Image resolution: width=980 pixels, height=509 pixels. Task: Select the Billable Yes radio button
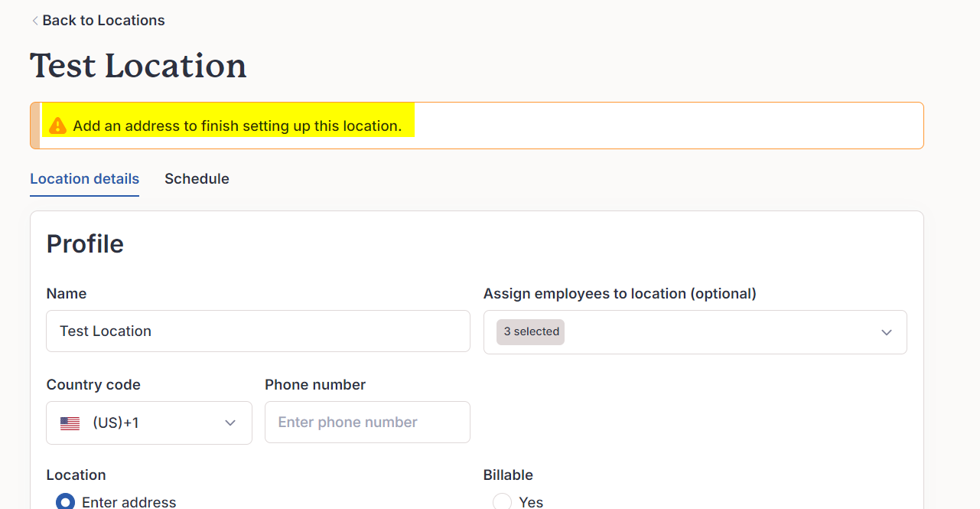click(502, 502)
